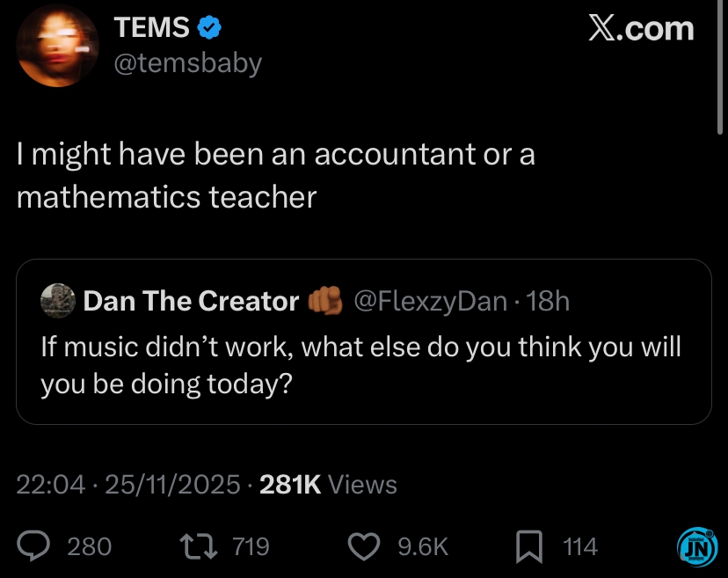This screenshot has height=578, width=728.
Task: Open the quoted tweet about music not working
Action: pyautogui.click(x=360, y=362)
